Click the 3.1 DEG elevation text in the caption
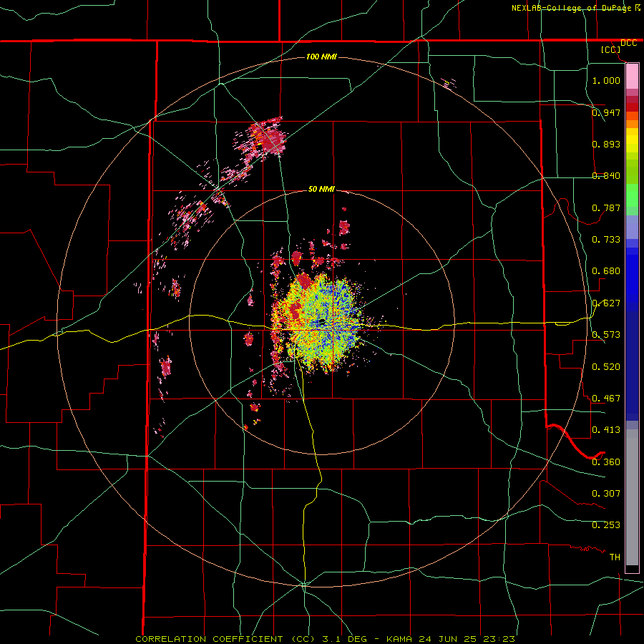Image resolution: width=644 pixels, height=644 pixels. (346, 639)
